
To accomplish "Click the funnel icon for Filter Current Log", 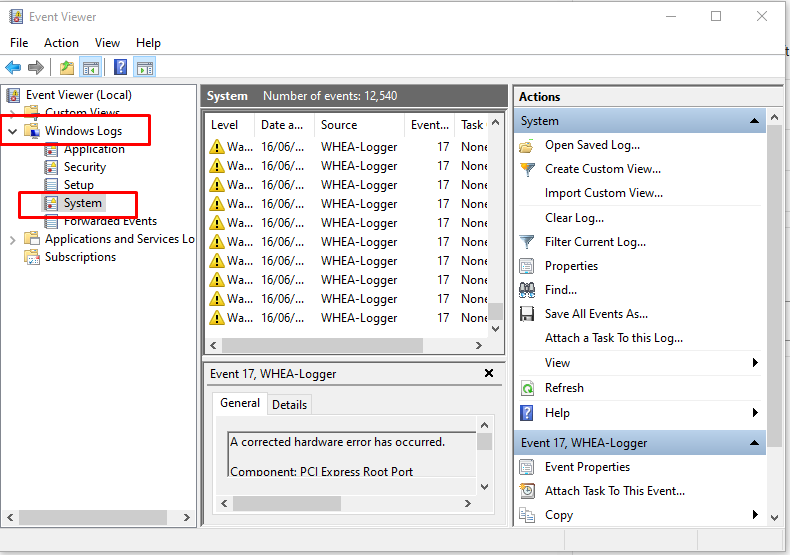I will coord(527,242).
